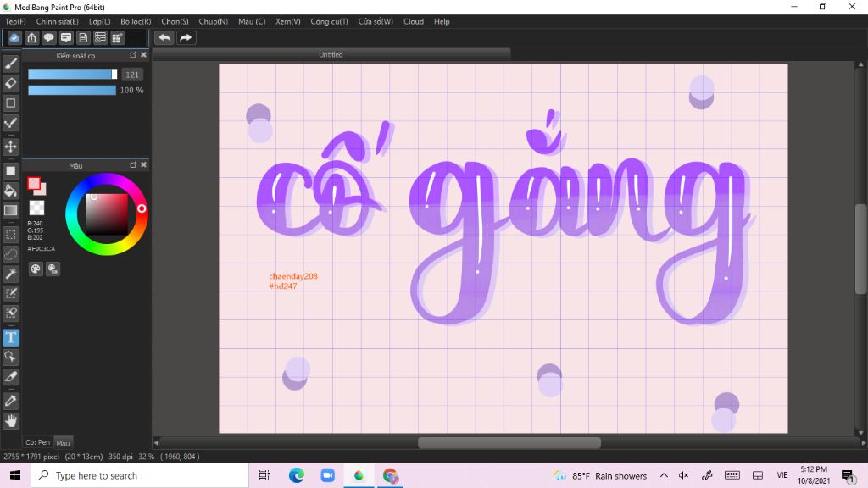This screenshot has width=868, height=488.
Task: Click the saturation/brightness color square
Action: tap(107, 214)
